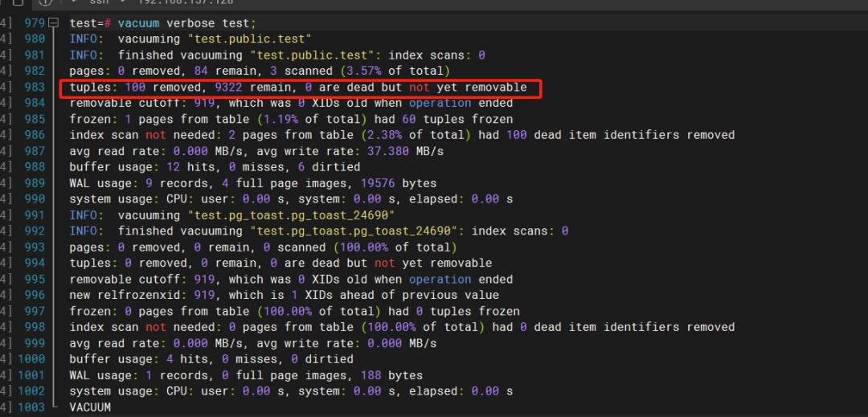The width and height of the screenshot is (868, 417).
Task: Select line number 1003
Action: (31, 407)
